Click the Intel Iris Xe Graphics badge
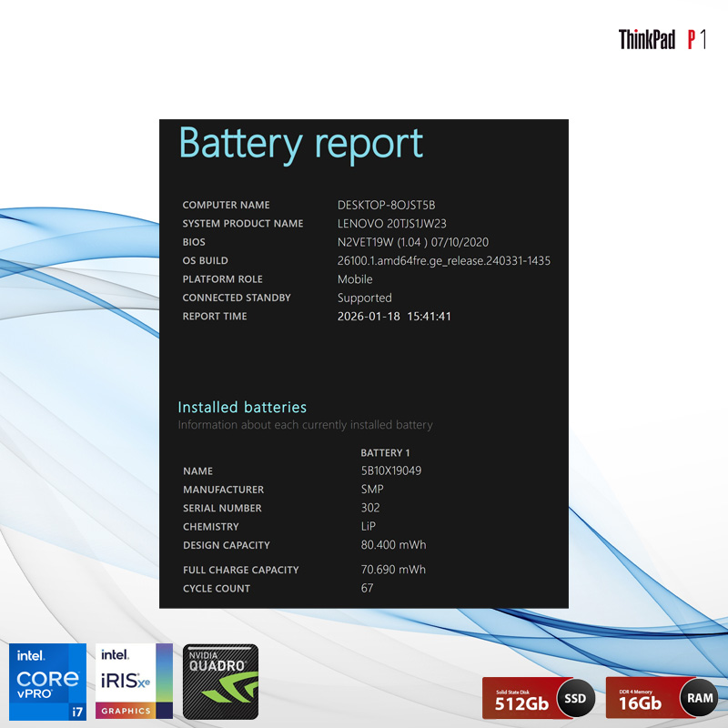Screen dimensions: 728x728 point(134,682)
